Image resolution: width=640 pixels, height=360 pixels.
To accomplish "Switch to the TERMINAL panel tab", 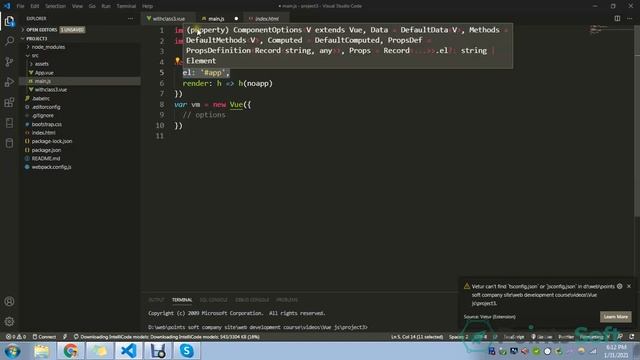I will (x=182, y=300).
